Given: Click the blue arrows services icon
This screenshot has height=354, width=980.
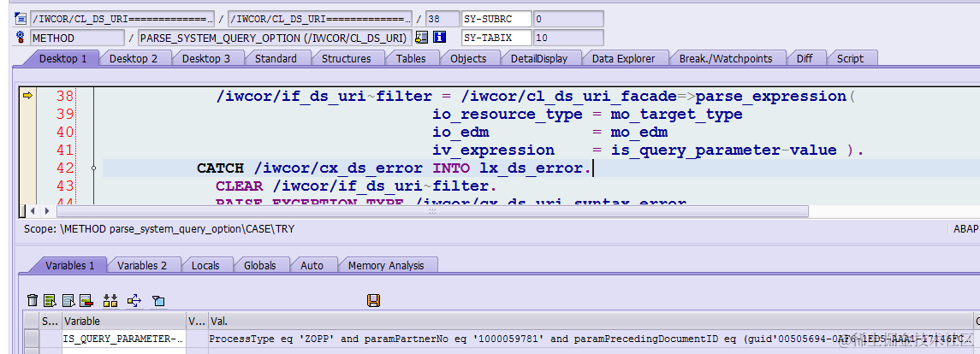Looking at the screenshot, I should pos(134,301).
